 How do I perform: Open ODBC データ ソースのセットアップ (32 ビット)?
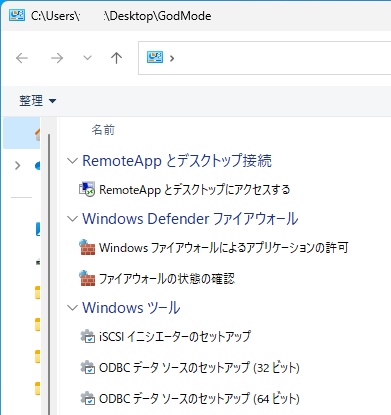click(x=199, y=368)
